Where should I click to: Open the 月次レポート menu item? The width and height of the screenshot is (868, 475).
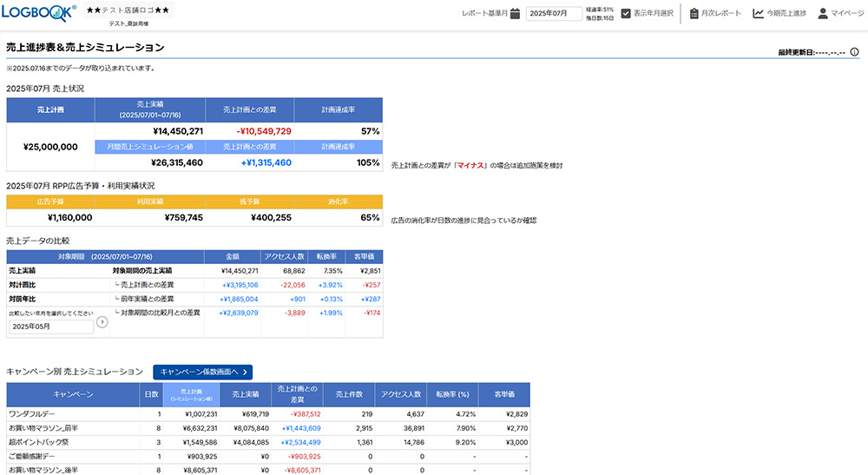pyautogui.click(x=721, y=14)
